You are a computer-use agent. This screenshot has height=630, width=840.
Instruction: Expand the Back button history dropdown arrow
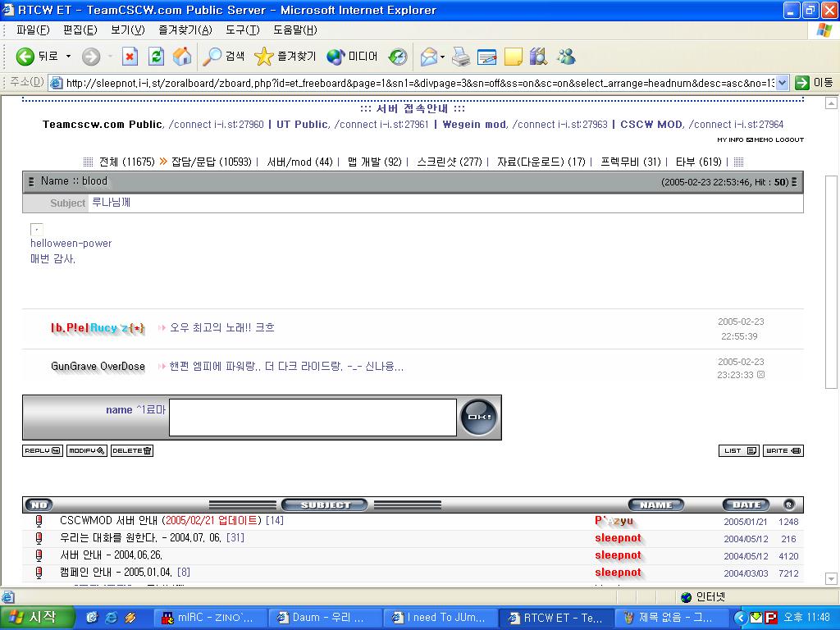(69, 57)
